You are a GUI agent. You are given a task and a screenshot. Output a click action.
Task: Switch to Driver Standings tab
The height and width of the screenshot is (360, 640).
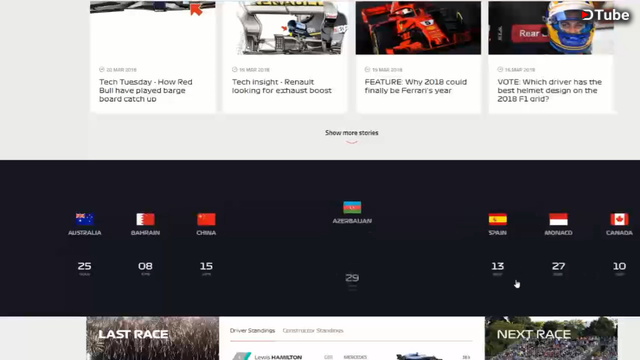[x=252, y=331]
